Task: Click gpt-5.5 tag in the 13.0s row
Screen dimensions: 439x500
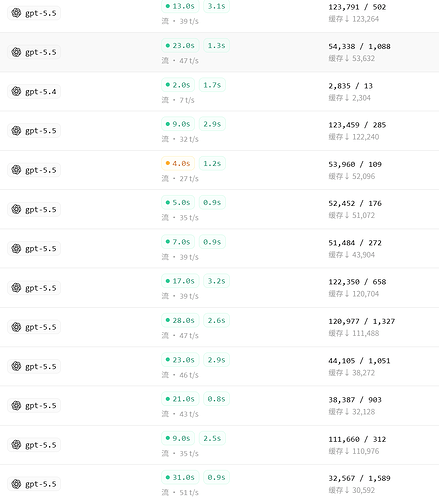Action: (x=34, y=13)
